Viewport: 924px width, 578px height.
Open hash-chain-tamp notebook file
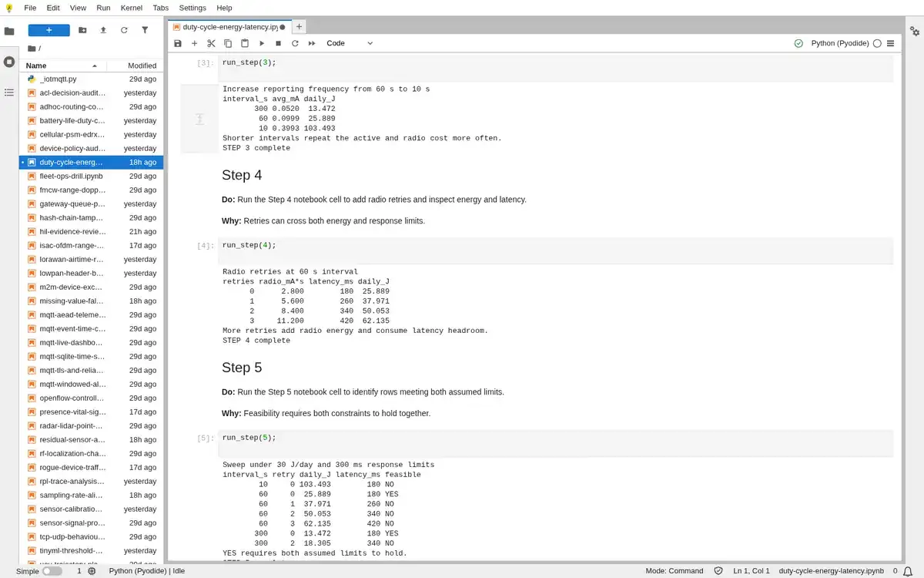pos(91,217)
